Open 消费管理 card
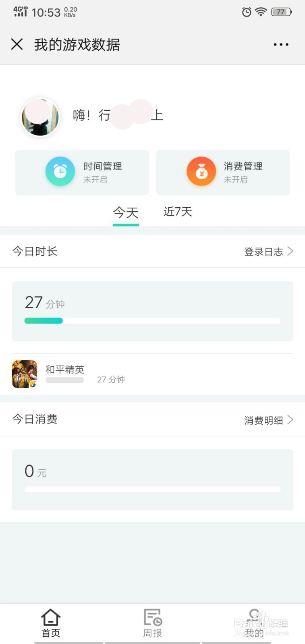 click(223, 172)
